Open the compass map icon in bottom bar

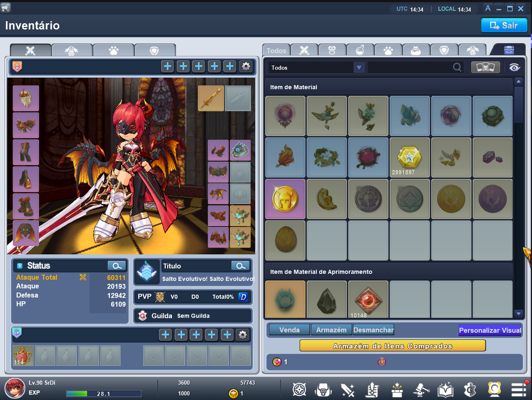[x=299, y=390]
